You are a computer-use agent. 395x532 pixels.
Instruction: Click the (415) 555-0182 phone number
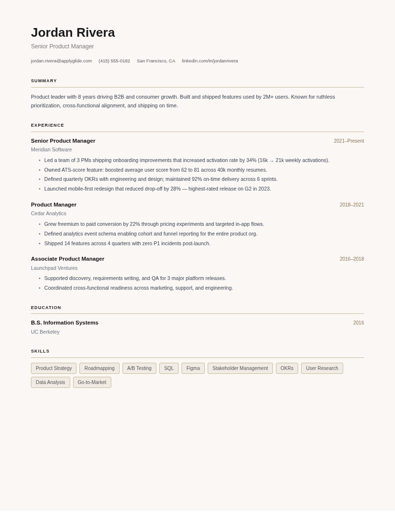(x=114, y=61)
